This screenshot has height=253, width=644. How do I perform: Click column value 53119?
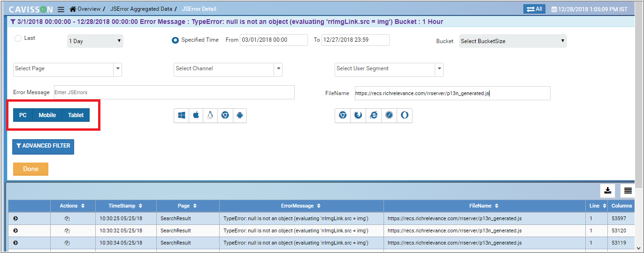coord(619,243)
